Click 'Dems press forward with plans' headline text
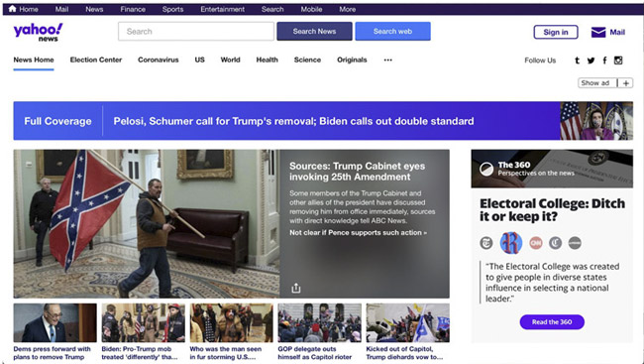 [x=53, y=353]
